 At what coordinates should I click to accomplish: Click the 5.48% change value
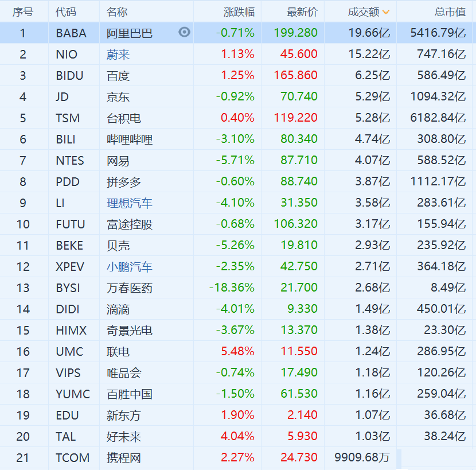click(x=237, y=351)
